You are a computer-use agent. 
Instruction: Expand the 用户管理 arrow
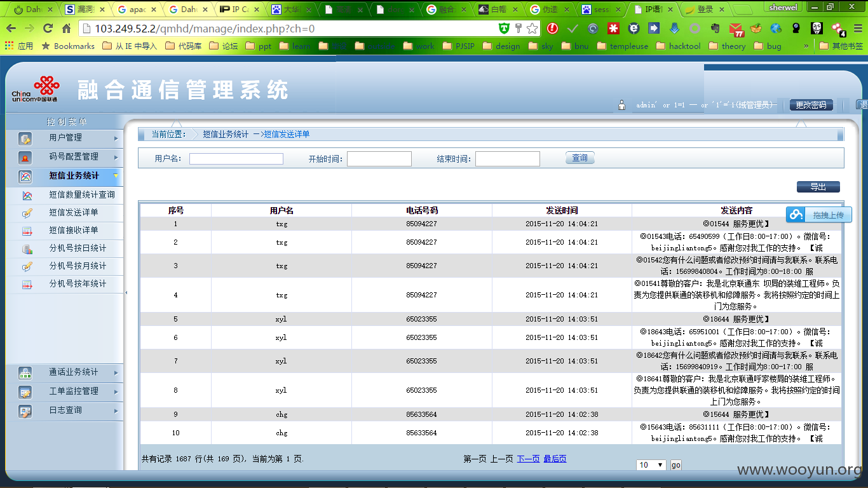[x=116, y=138]
